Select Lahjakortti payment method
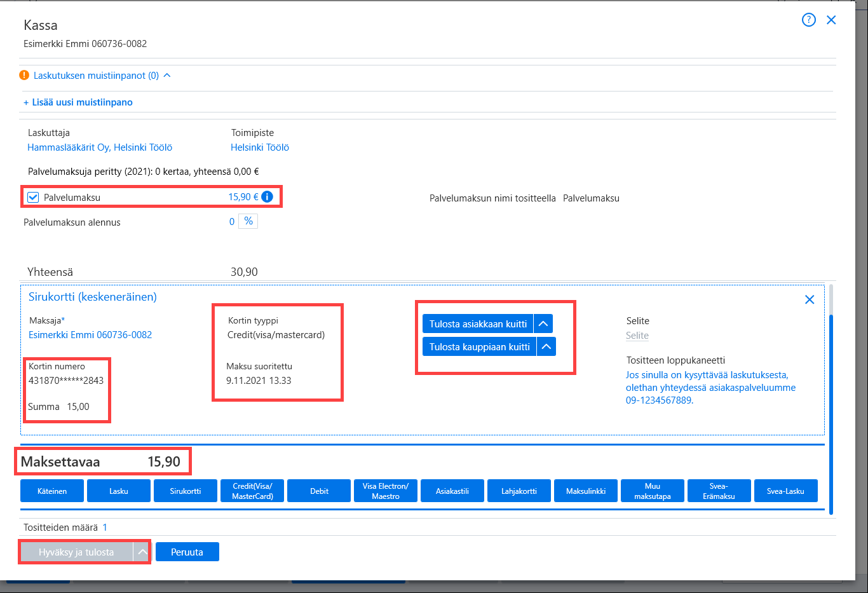The width and height of the screenshot is (868, 593). pos(519,491)
